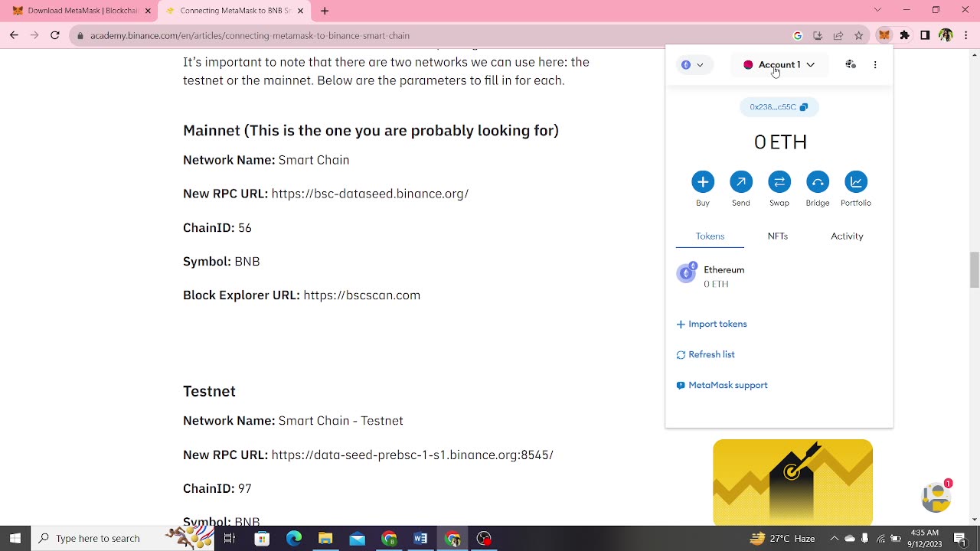Copy wallet address 0x238...c55C
This screenshot has height=551, width=980.
[x=779, y=107]
